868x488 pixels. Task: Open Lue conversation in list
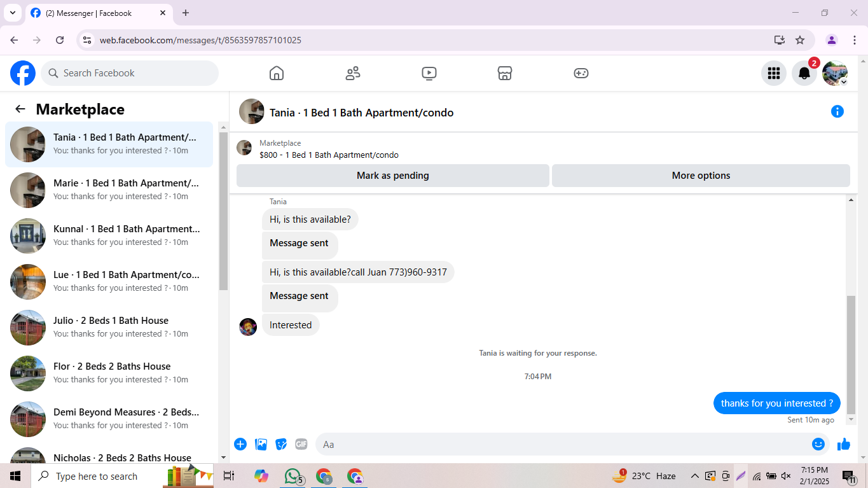point(109,282)
